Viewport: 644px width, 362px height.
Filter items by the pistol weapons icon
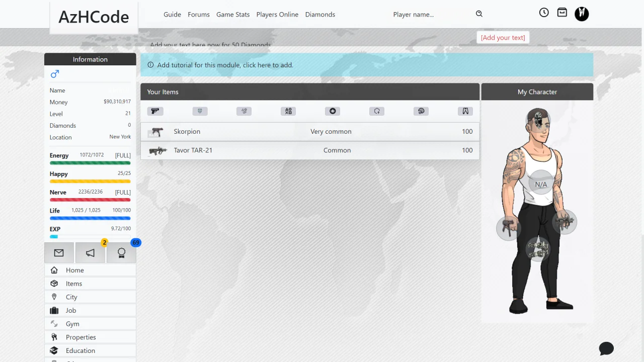pos(155,111)
